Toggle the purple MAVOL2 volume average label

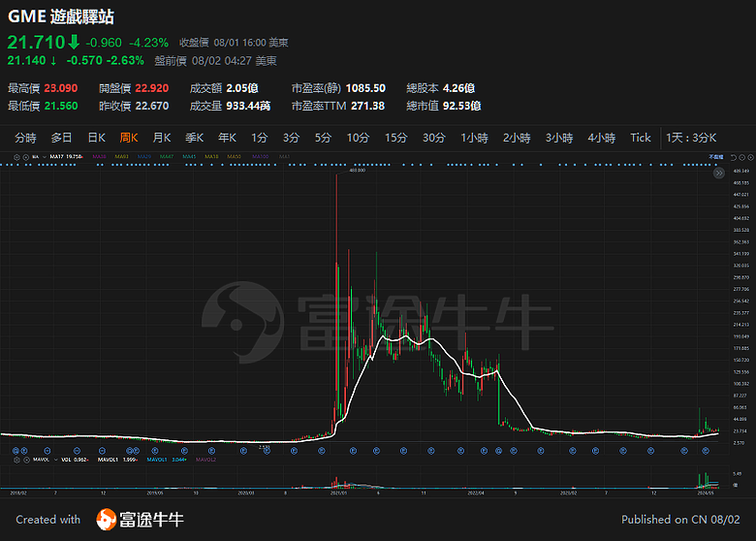[205, 460]
